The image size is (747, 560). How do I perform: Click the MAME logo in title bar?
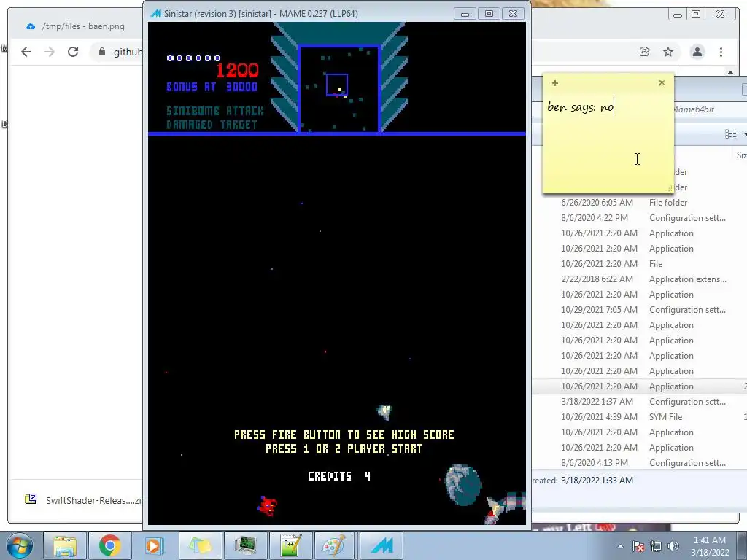coord(155,13)
